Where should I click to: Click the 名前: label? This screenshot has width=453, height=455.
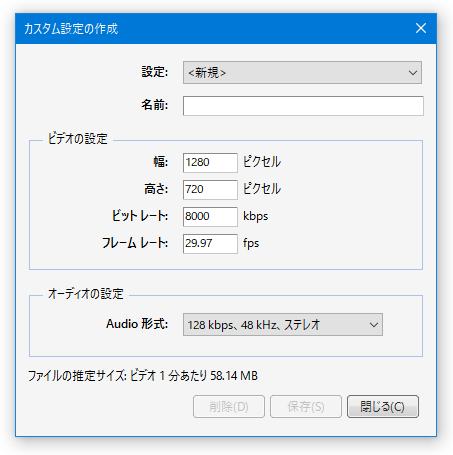(x=155, y=105)
